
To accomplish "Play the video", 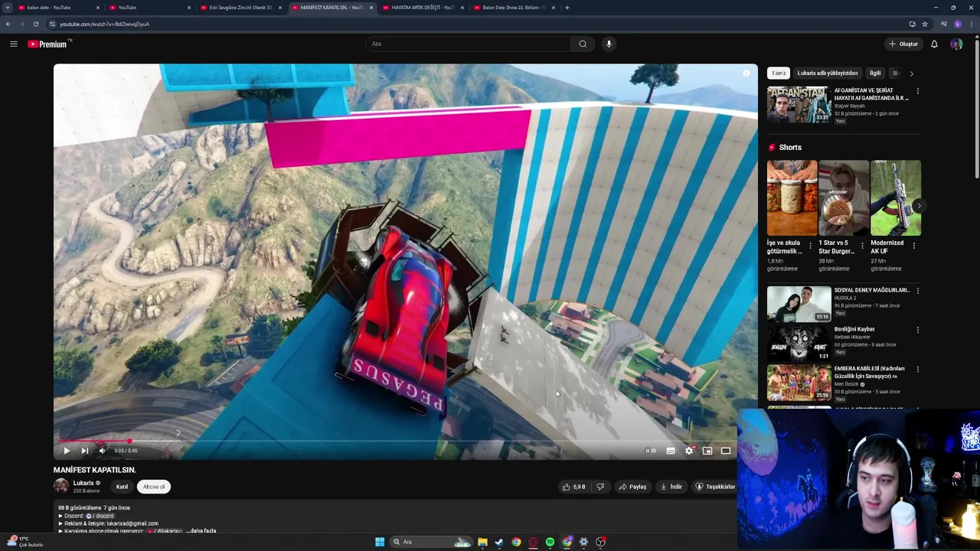I will tap(67, 451).
